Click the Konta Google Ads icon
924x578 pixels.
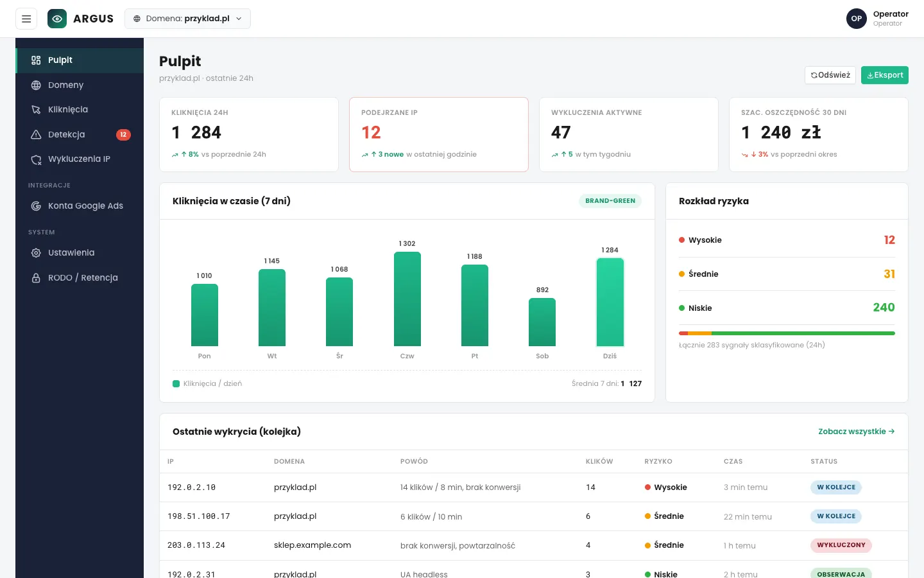pyautogui.click(x=36, y=206)
